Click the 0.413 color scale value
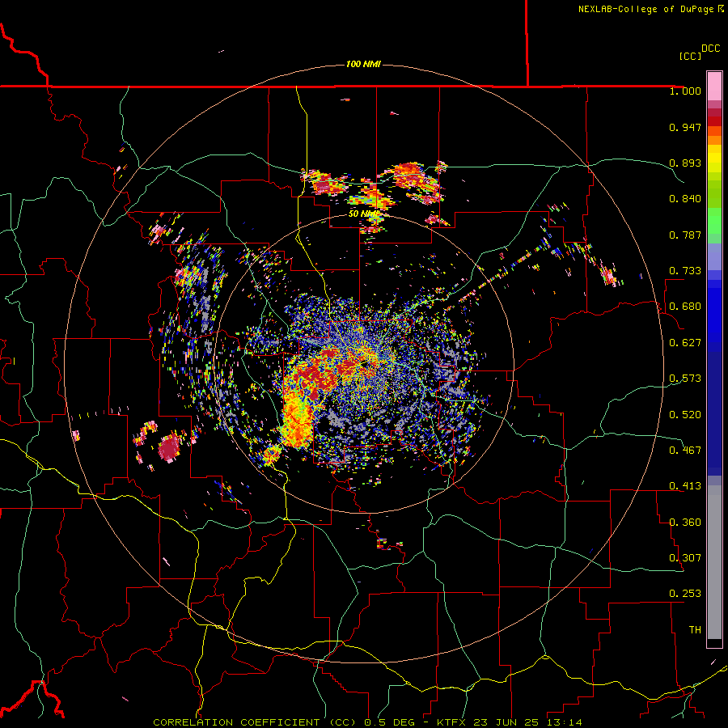 point(685,486)
